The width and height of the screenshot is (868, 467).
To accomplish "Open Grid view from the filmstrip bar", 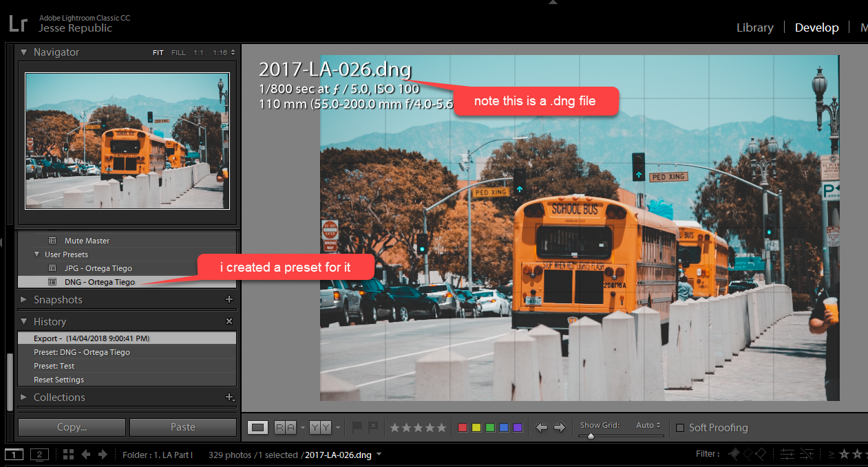I will [68, 455].
